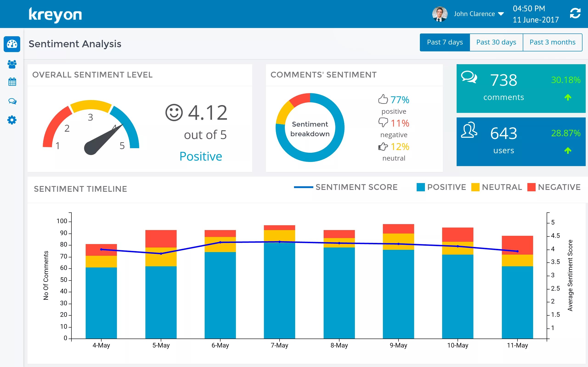Switch to Past 30 days tab
Screen dimensions: 588x367
(x=496, y=42)
